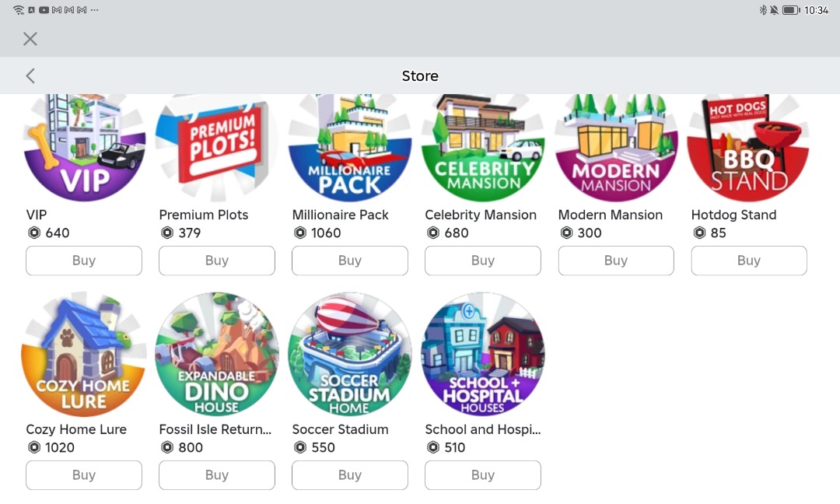Click the School and Hospital Houses icon
This screenshot has height=504, width=840.
point(482,354)
